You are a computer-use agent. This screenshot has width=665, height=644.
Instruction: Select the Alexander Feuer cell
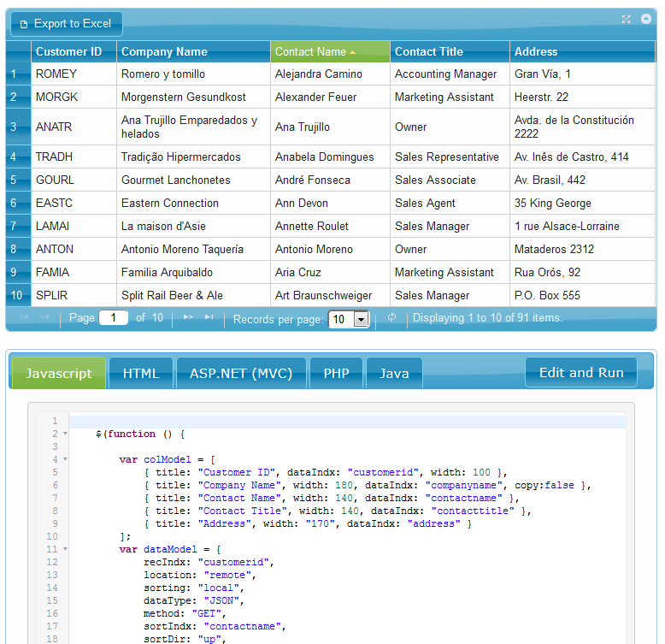[x=330, y=97]
